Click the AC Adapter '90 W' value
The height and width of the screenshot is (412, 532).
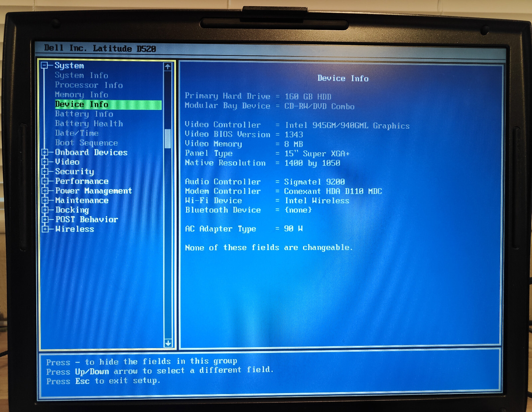click(294, 229)
